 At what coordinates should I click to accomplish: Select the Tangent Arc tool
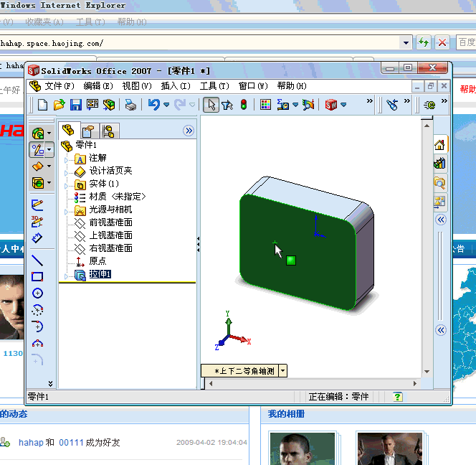click(x=37, y=327)
